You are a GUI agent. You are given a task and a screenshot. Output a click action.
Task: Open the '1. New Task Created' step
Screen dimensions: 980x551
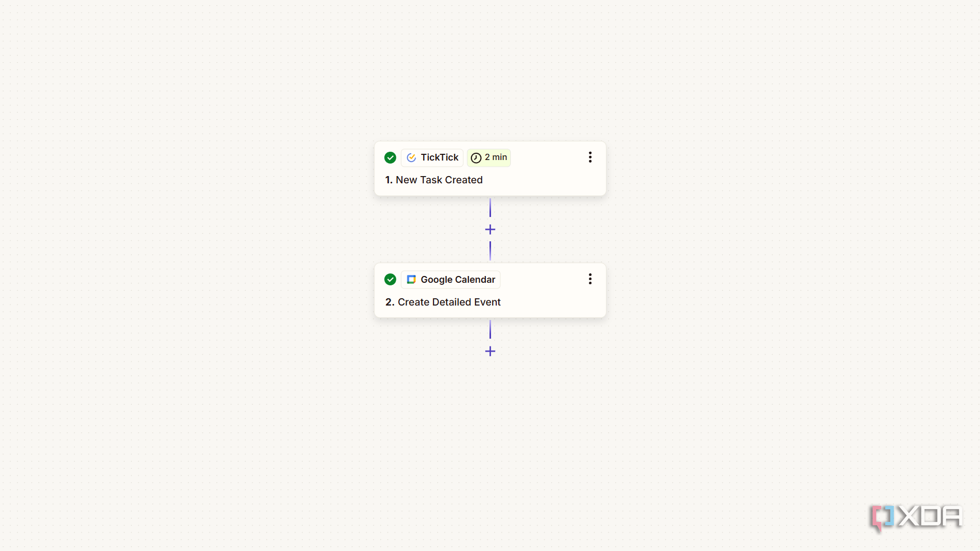point(490,169)
